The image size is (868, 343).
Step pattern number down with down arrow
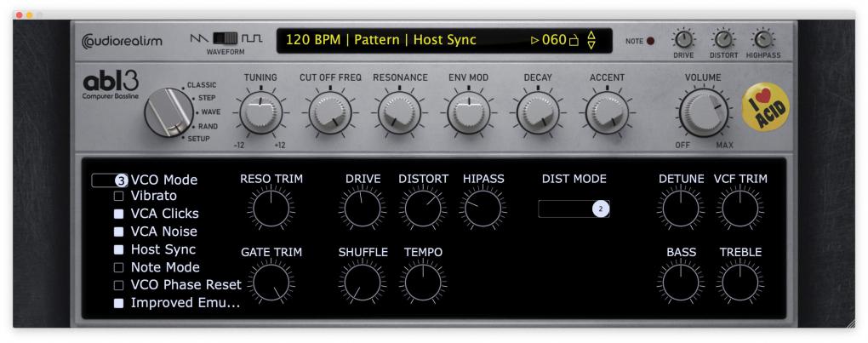point(591,45)
